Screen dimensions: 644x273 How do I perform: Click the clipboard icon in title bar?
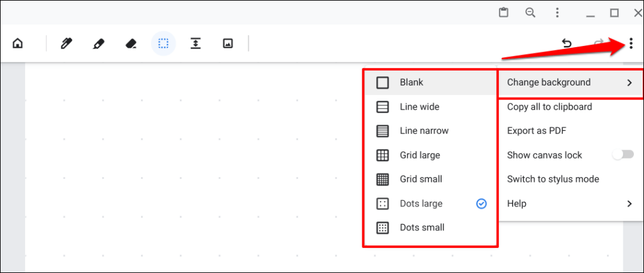503,13
